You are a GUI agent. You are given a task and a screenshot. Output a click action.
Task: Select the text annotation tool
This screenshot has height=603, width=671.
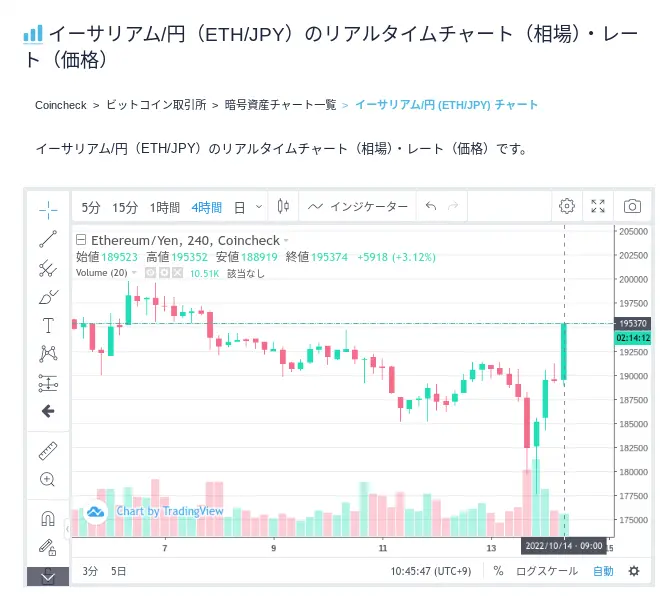click(x=48, y=325)
